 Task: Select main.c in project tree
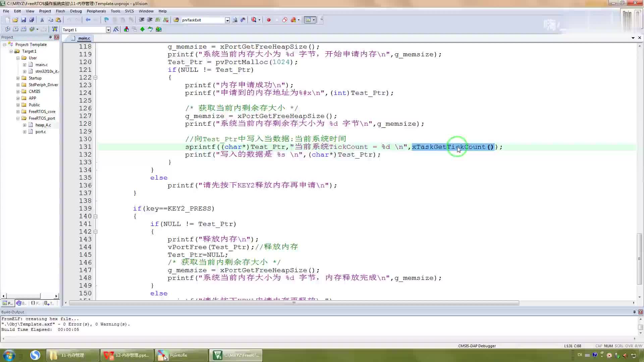coord(42,65)
